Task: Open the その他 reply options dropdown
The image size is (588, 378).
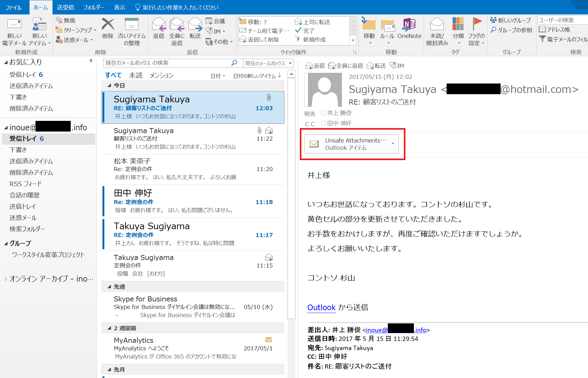Action: [232, 42]
